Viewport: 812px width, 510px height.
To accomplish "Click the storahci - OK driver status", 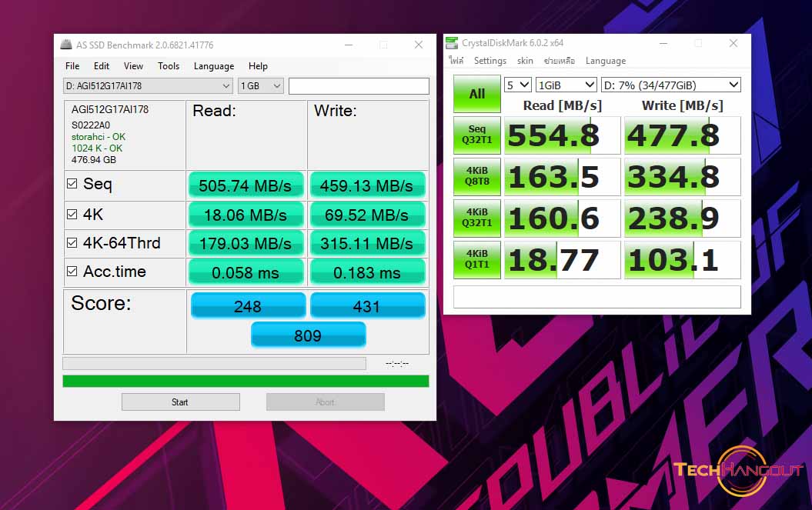I will (x=99, y=137).
